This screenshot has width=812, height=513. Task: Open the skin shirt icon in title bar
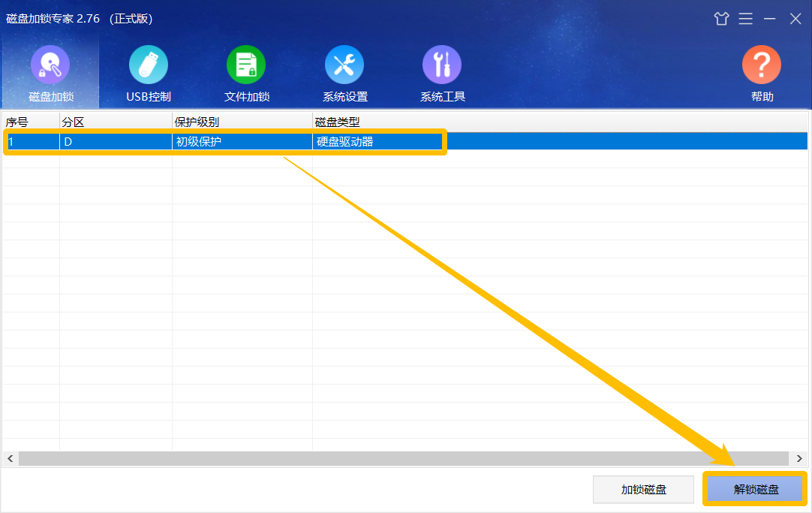(x=721, y=19)
